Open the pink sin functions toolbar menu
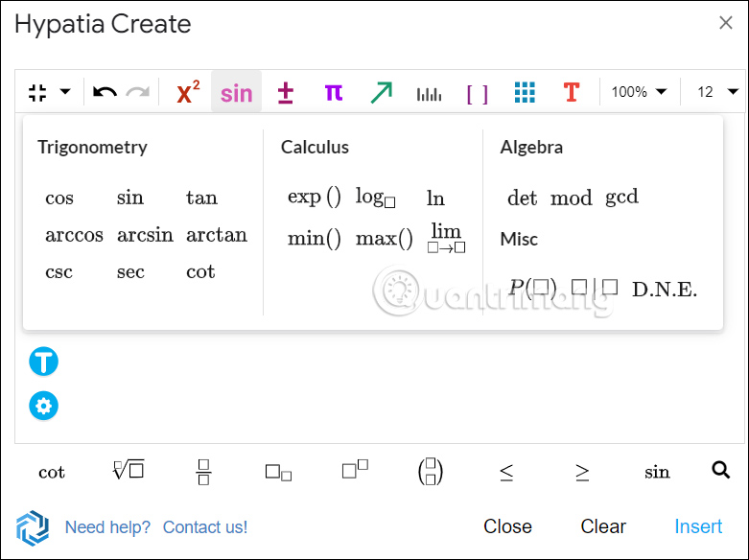The width and height of the screenshot is (749, 560). click(237, 93)
